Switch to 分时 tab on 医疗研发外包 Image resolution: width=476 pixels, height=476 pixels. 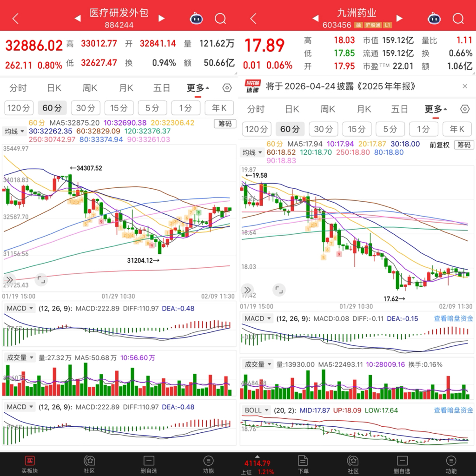pyautogui.click(x=18, y=88)
